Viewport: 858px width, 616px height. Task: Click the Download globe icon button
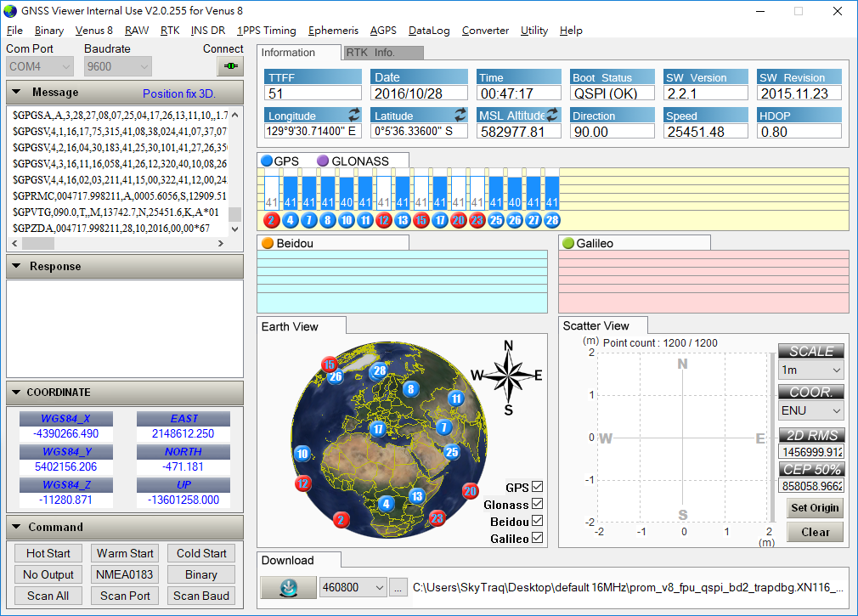(x=287, y=587)
